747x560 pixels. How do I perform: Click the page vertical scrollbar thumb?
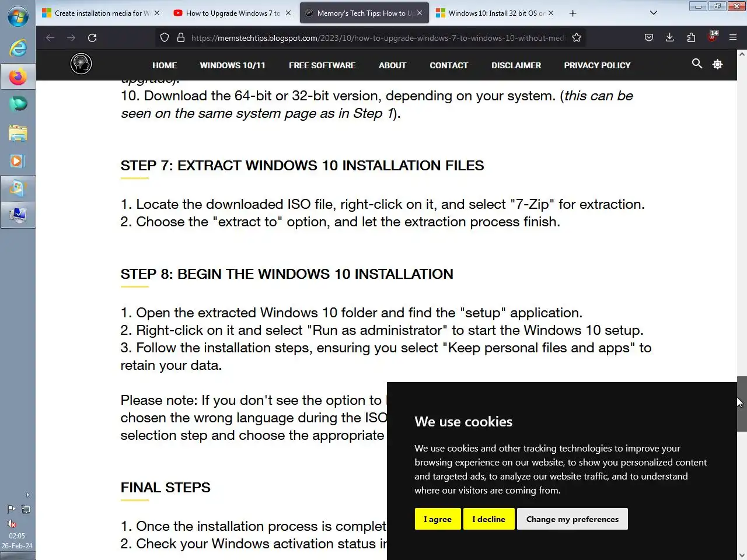coord(742,404)
